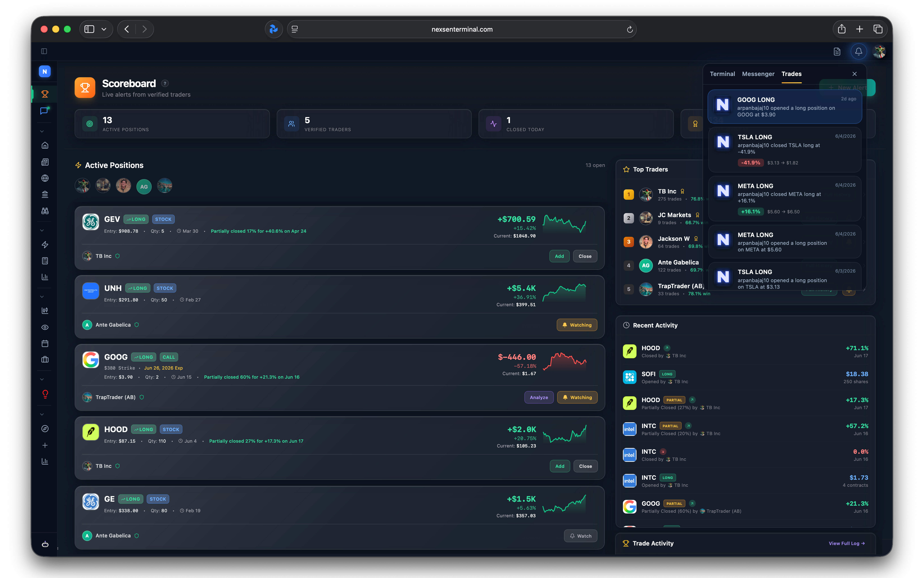The width and height of the screenshot is (924, 578).
Task: Click Analyze on the GOOG position
Action: tap(538, 398)
